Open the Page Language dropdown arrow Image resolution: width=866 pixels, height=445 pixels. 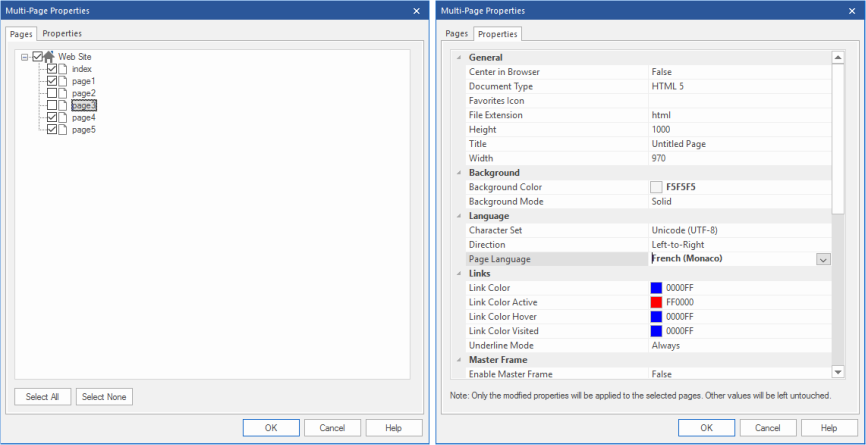tap(823, 259)
